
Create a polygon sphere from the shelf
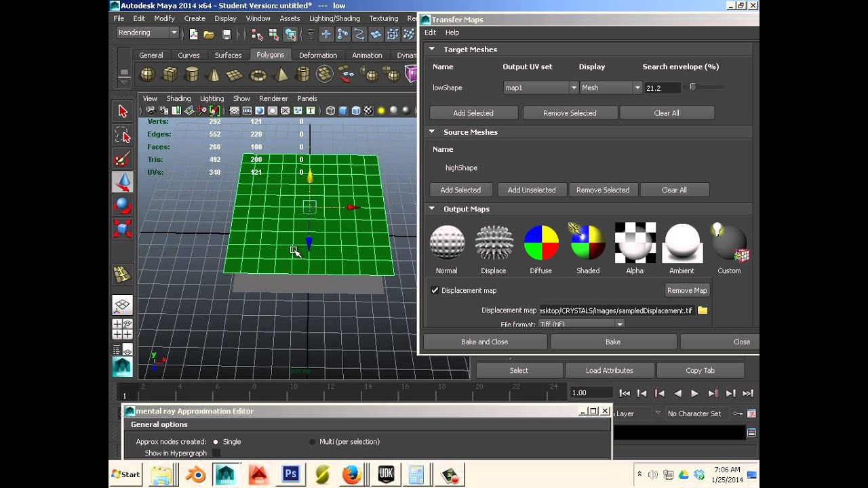147,74
